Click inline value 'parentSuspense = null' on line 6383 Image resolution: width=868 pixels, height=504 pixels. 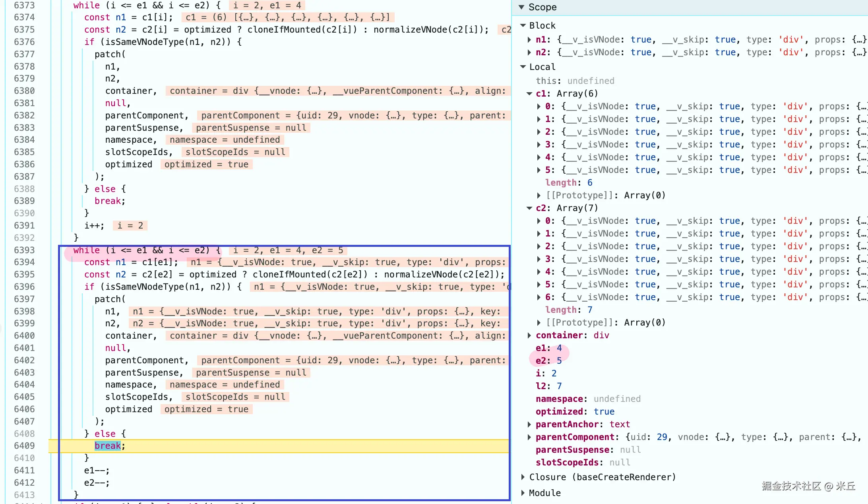click(x=251, y=128)
